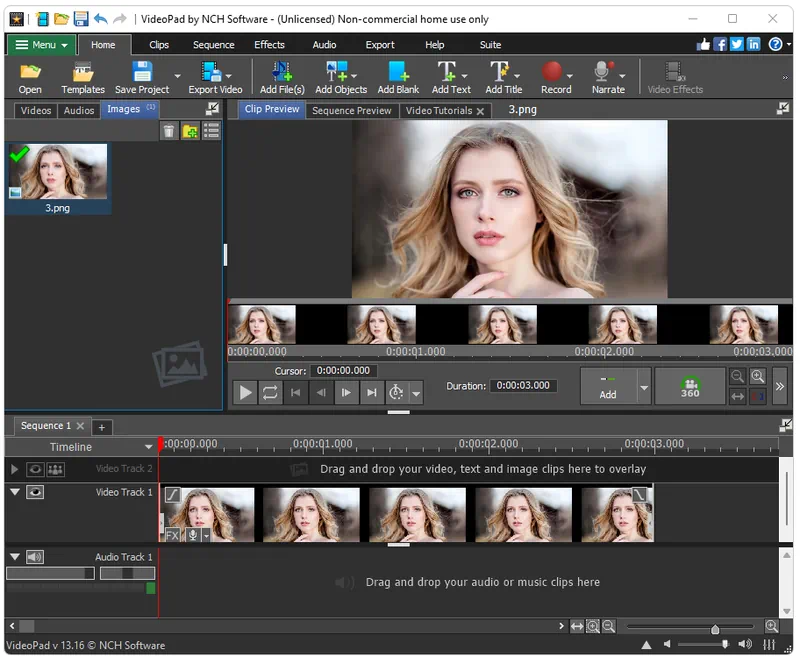Click the FX button on the Video Track 1 clip

click(172, 536)
